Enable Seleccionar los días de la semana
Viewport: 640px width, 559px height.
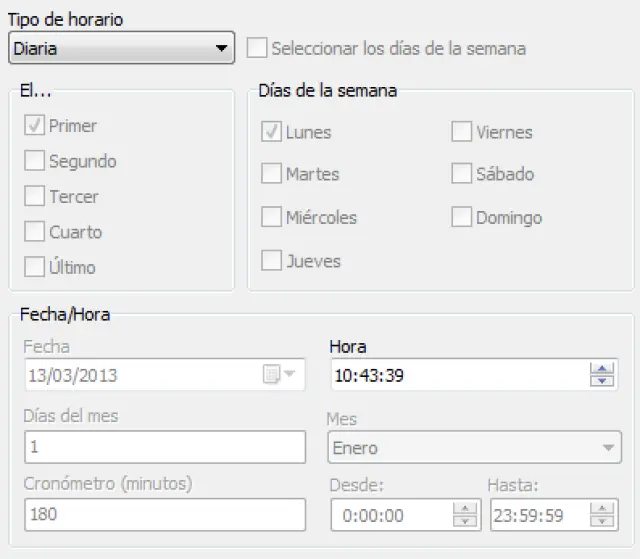pyautogui.click(x=258, y=48)
